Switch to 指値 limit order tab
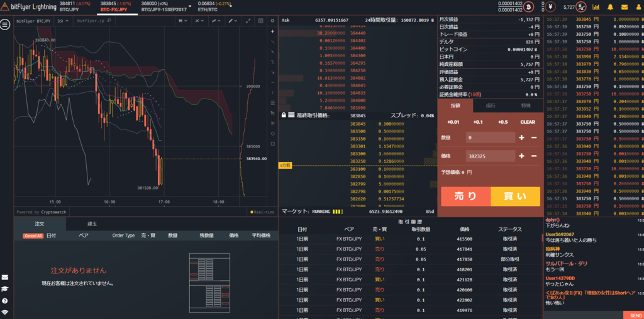Screen dimensions: 644x319 coord(455,105)
